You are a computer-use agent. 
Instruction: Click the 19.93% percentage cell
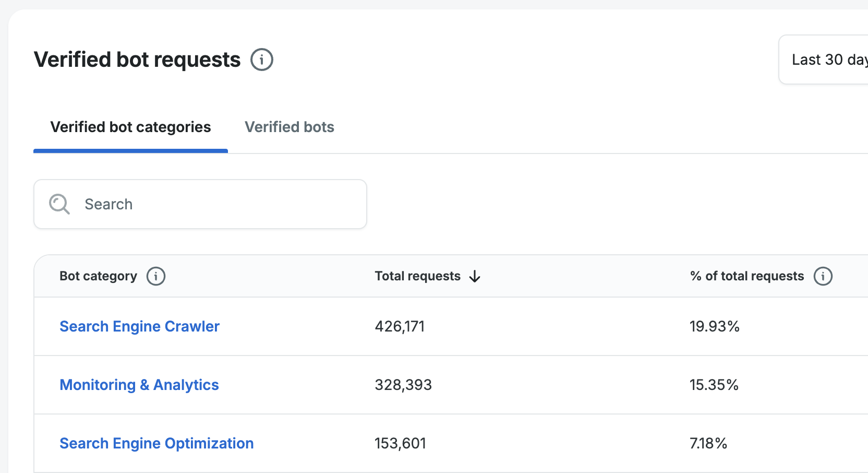(714, 326)
